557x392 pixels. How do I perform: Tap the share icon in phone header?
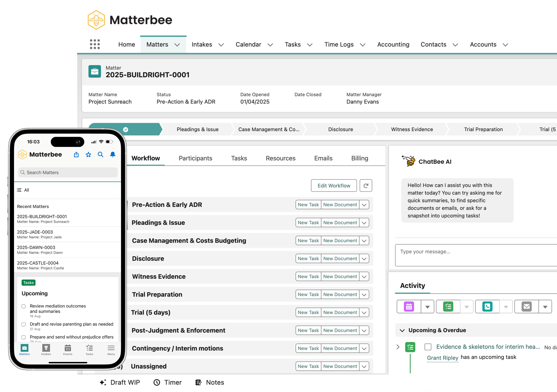point(76,155)
